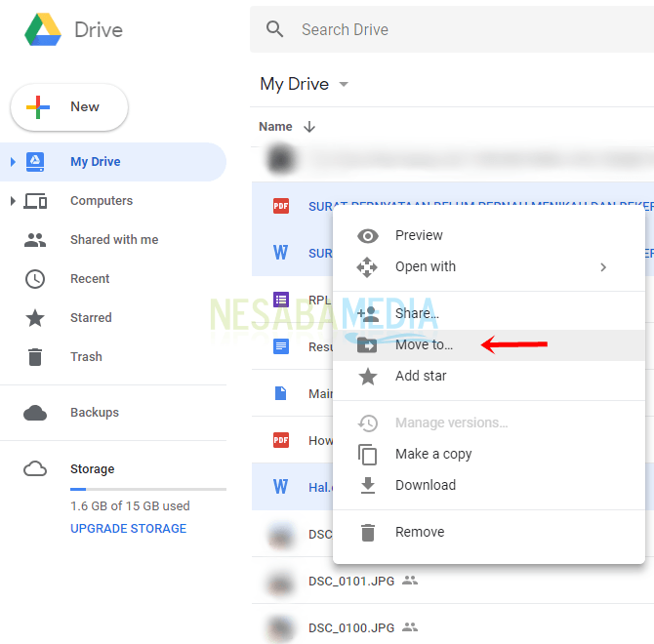The height and width of the screenshot is (644, 654).
Task: Click the Google Drive logo
Action: coord(43,29)
